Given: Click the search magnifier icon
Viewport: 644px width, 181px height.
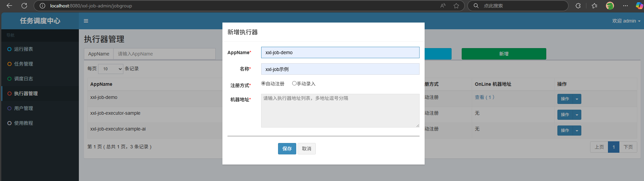Looking at the screenshot, I should (476, 6).
